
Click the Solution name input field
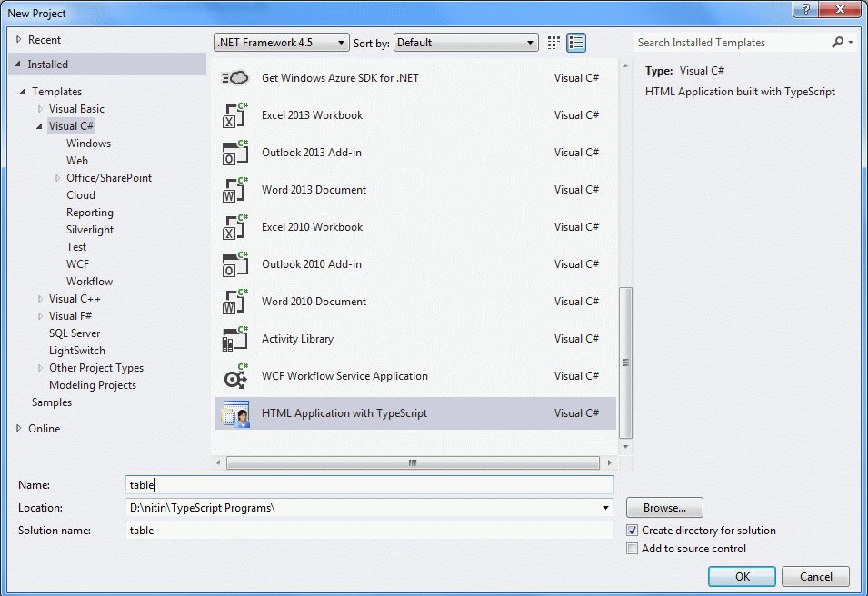tap(369, 531)
